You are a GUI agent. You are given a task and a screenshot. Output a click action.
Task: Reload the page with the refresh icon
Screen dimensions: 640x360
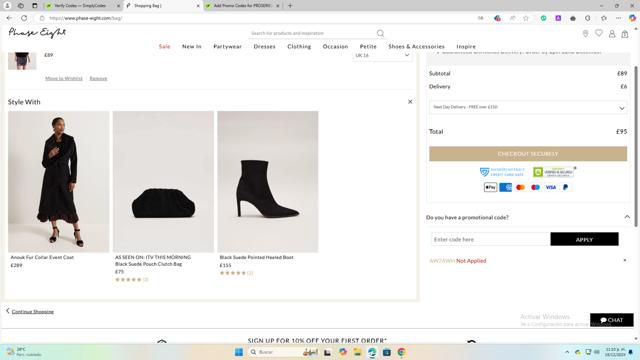coord(24,18)
